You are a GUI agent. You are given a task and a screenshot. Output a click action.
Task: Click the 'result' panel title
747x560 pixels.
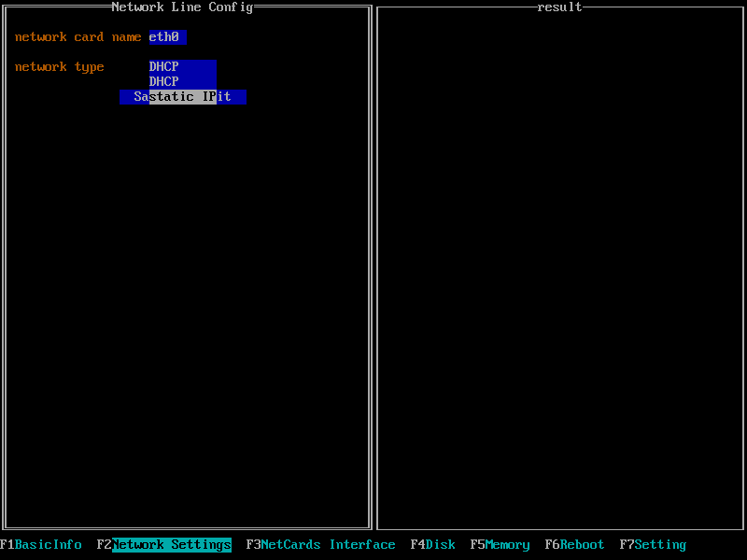coord(559,7)
